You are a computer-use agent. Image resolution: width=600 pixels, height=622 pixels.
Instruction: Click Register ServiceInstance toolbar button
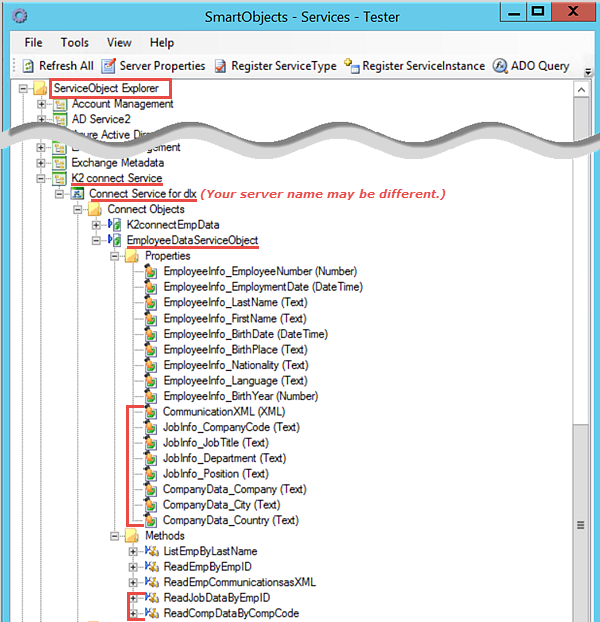351,66
